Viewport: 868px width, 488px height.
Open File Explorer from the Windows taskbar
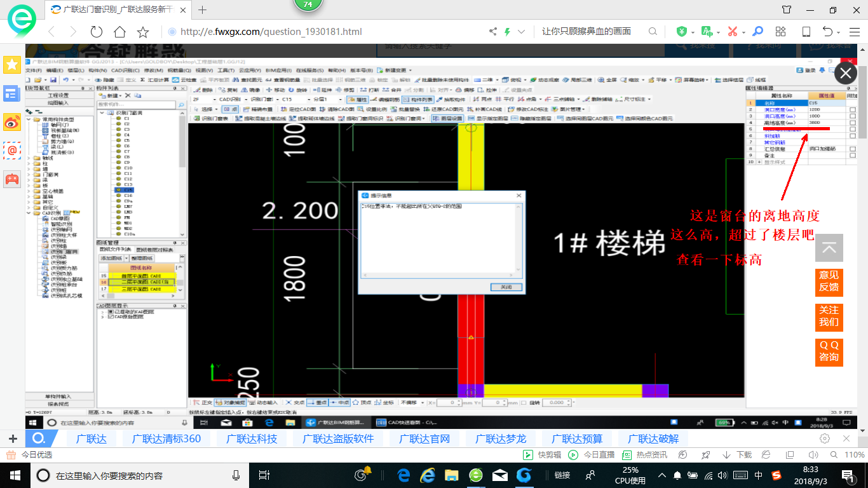pyautogui.click(x=452, y=475)
